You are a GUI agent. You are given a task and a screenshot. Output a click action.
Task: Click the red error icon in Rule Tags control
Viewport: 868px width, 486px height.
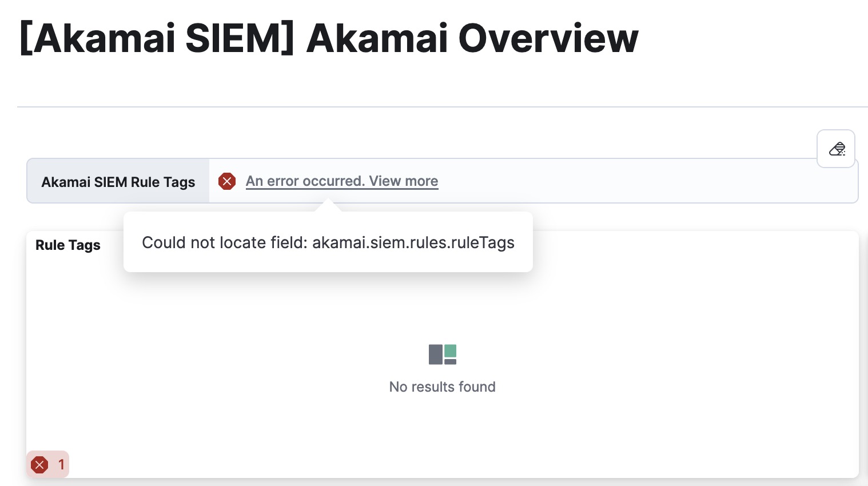tap(227, 181)
